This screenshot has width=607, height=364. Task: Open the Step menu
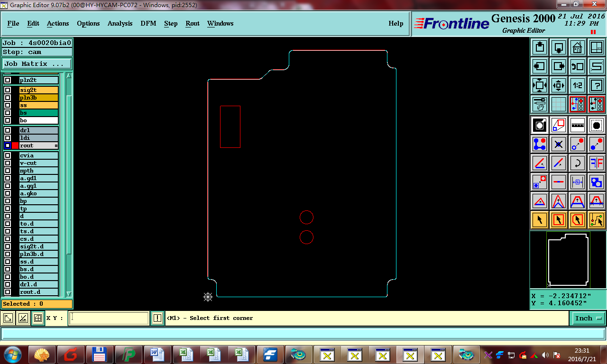tap(171, 23)
